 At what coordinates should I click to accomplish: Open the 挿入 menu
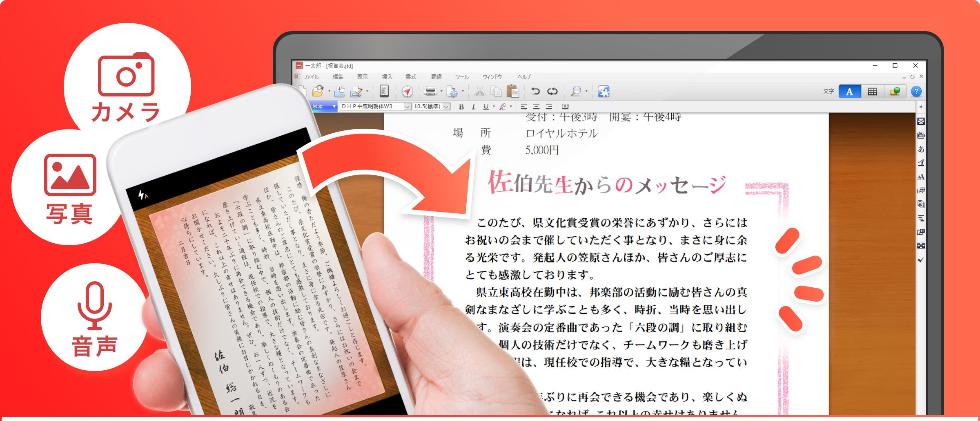[x=387, y=77]
